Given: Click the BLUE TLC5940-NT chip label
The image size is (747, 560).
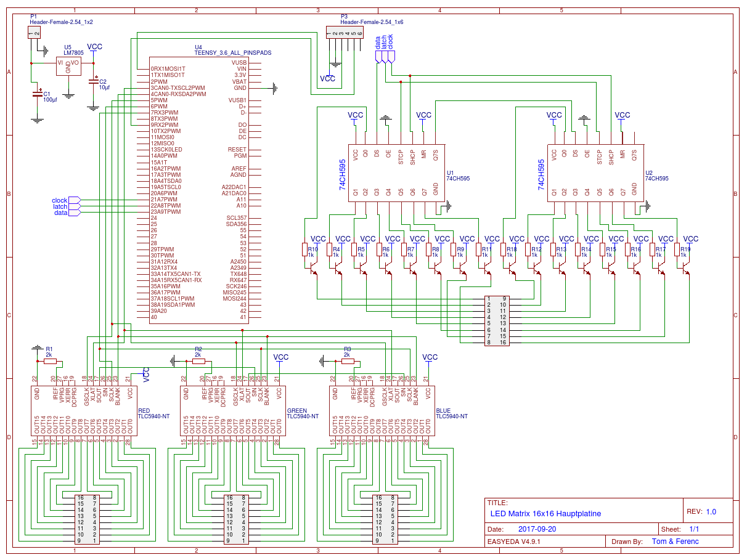Looking at the screenshot, I should point(452,413).
